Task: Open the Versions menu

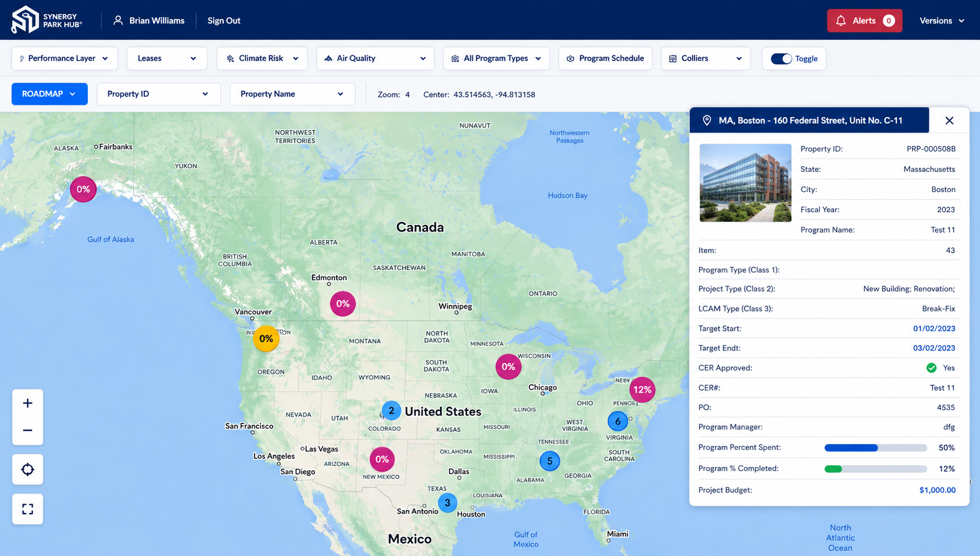Action: pyautogui.click(x=942, y=21)
